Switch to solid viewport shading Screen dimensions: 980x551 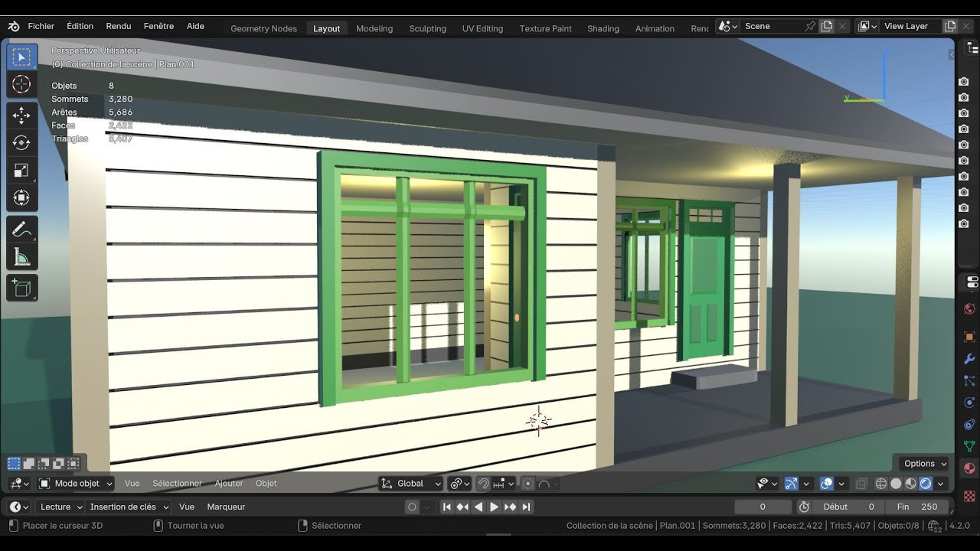[x=896, y=484]
